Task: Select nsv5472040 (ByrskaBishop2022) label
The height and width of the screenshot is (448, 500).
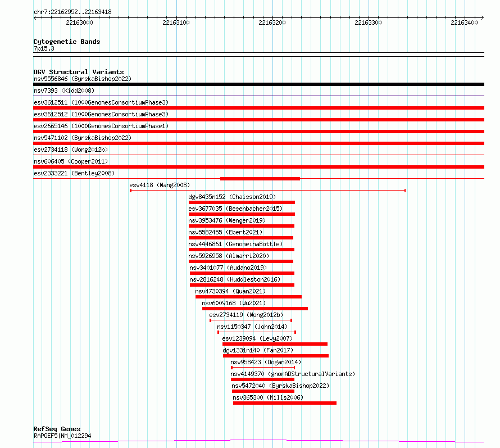Action: click(280, 386)
